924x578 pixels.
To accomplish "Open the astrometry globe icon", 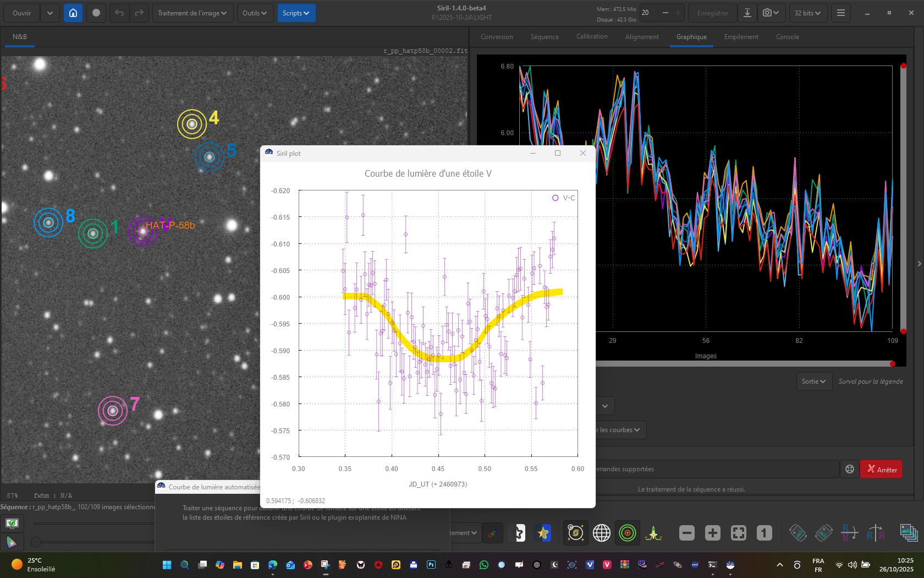I will pyautogui.click(x=601, y=533).
